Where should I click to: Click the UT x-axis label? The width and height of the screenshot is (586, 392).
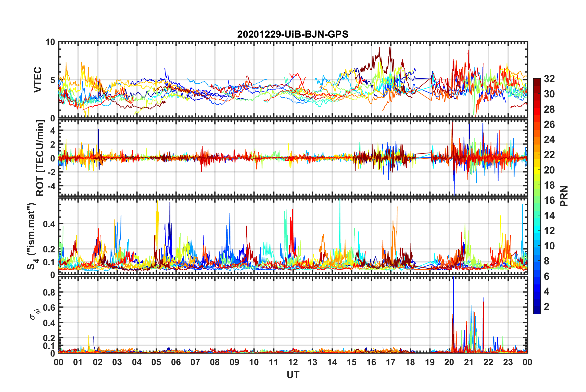tap(293, 375)
